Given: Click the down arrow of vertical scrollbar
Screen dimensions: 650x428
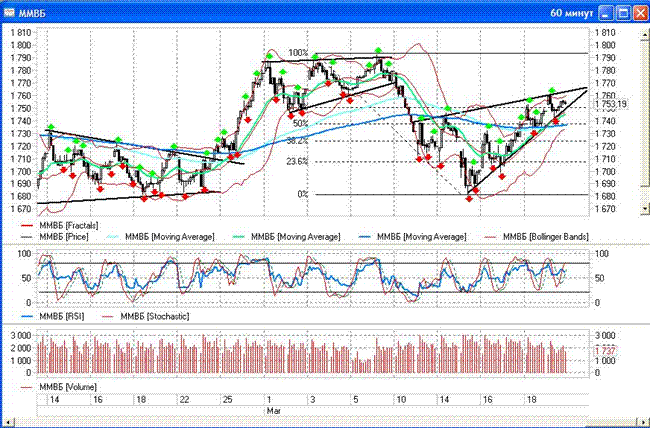Looking at the screenshot, I should click(645, 208).
